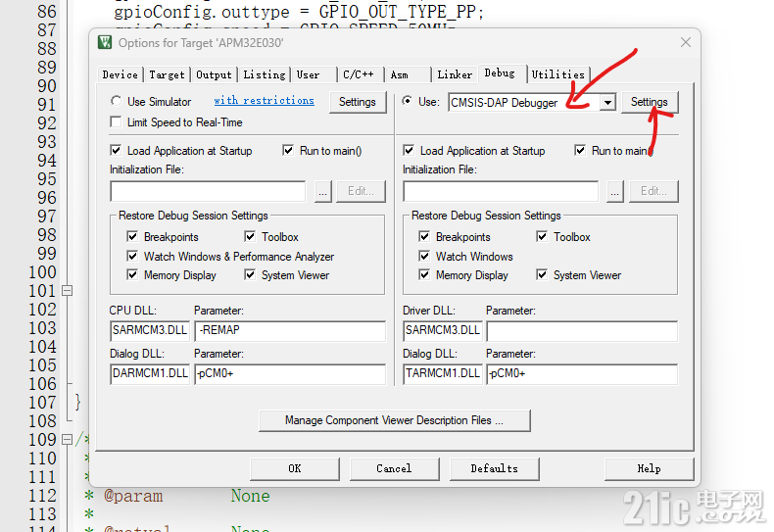The image size is (774, 532).
Task: Switch to the Utilities tab
Action: coord(558,74)
